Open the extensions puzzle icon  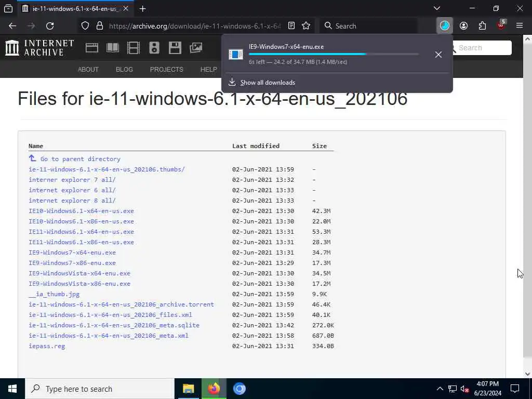pos(482,26)
